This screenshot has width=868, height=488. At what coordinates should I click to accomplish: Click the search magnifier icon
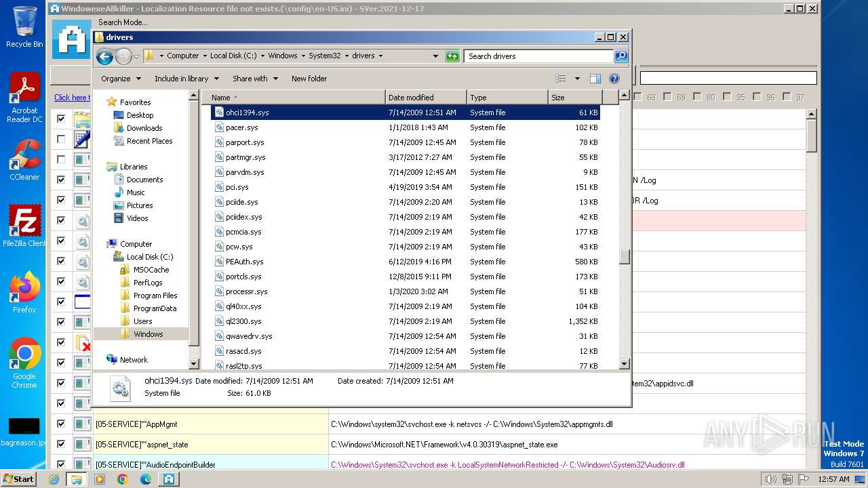(620, 56)
